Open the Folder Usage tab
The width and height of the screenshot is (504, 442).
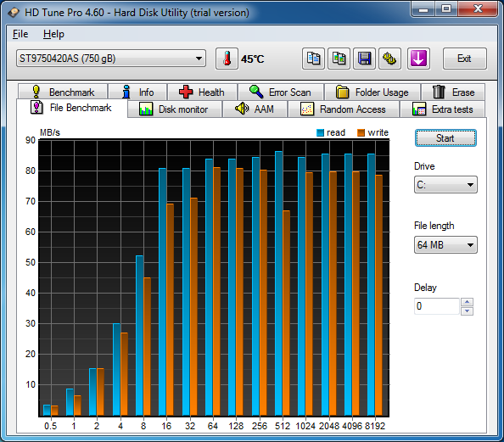click(x=372, y=92)
